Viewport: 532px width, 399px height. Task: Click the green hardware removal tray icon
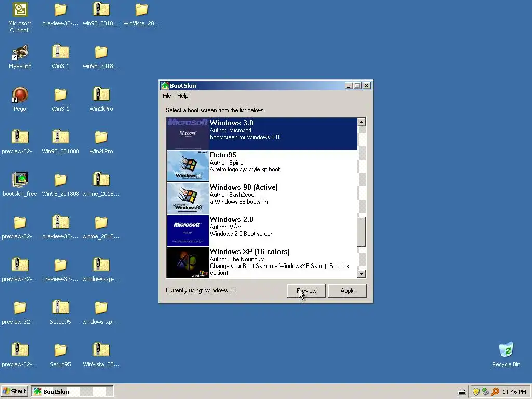pyautogui.click(x=485, y=392)
